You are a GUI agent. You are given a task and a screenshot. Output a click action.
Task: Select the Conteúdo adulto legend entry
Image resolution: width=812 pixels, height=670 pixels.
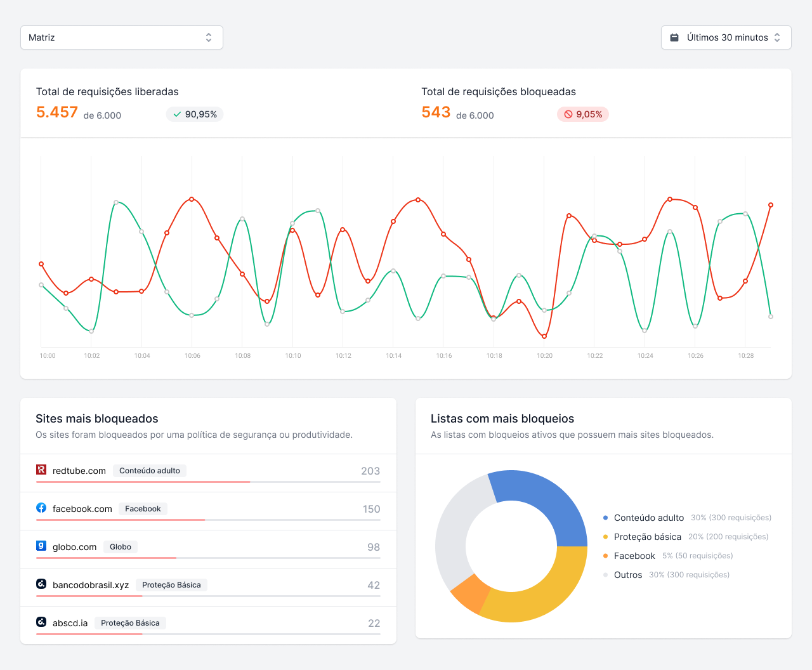[x=648, y=518]
